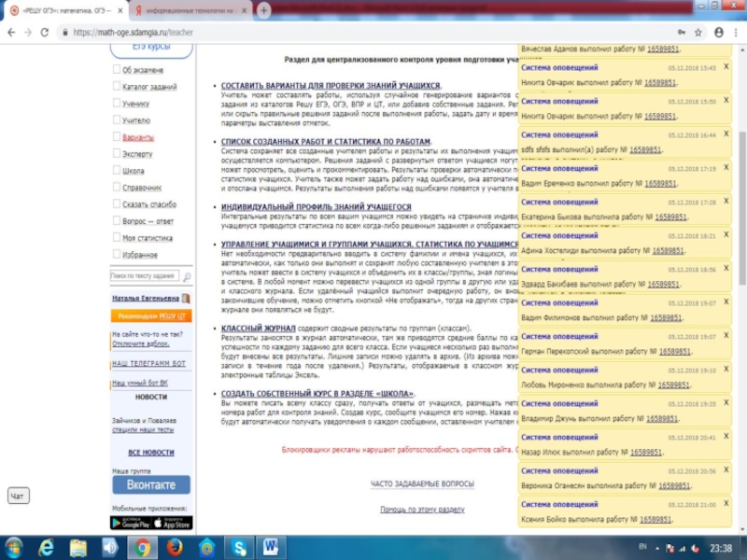Open Mail.ru agent icon in taskbar
Image resolution: width=747 pixels, height=560 pixels.
(206, 548)
